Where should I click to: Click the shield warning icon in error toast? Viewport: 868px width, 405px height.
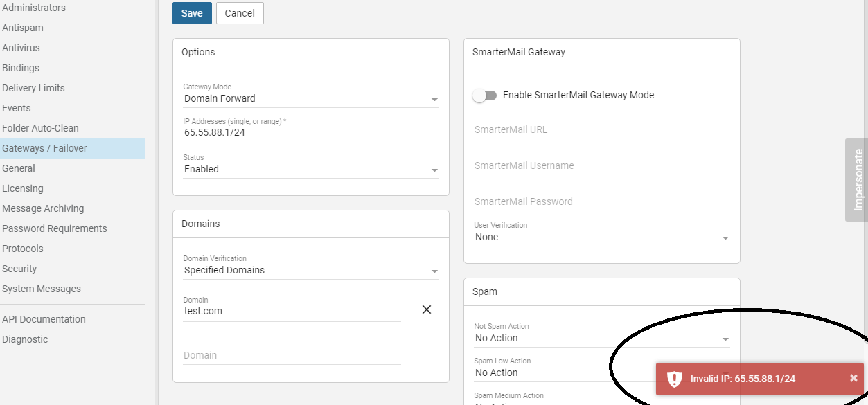(x=674, y=379)
